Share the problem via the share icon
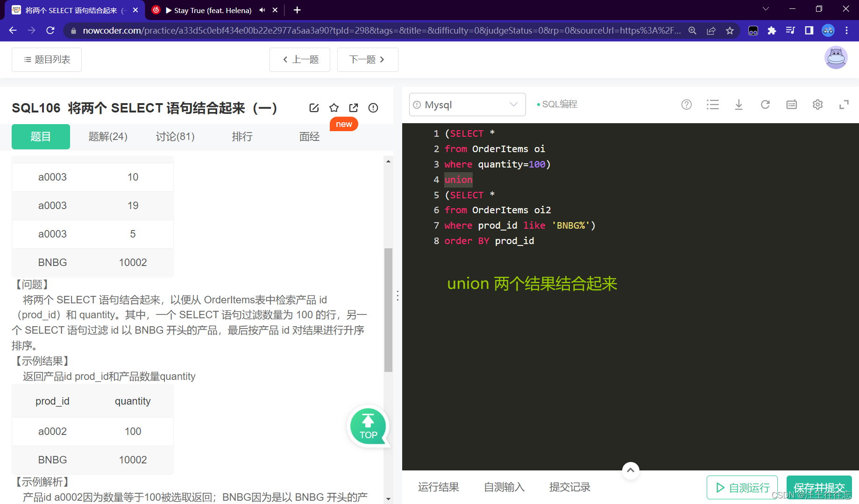The width and height of the screenshot is (859, 504). [353, 107]
